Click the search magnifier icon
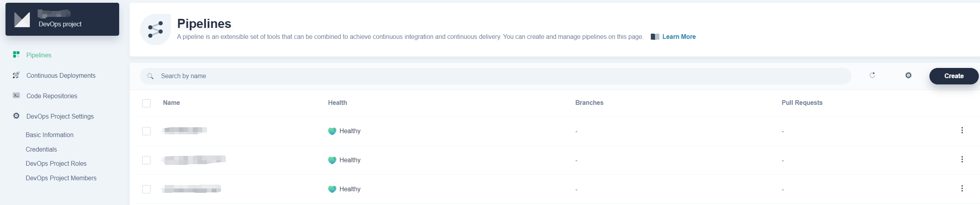980x205 pixels. [x=150, y=76]
